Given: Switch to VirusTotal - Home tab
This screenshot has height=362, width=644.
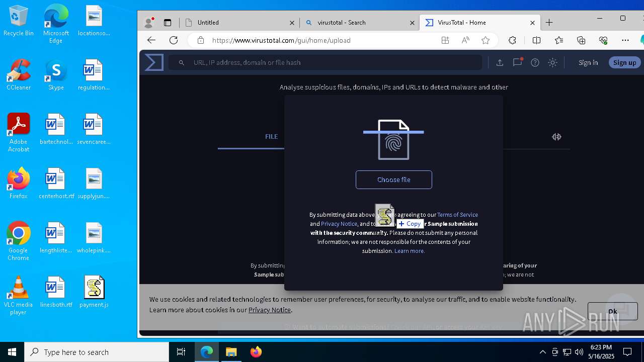Looking at the screenshot, I should click(x=479, y=23).
